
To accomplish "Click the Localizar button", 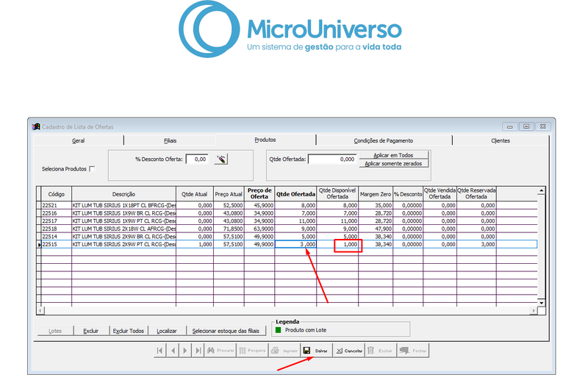I will (x=167, y=331).
